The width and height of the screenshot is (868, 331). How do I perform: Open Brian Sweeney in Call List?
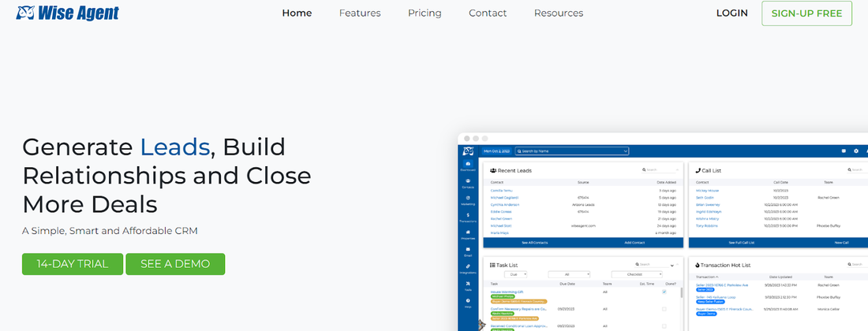tap(708, 204)
